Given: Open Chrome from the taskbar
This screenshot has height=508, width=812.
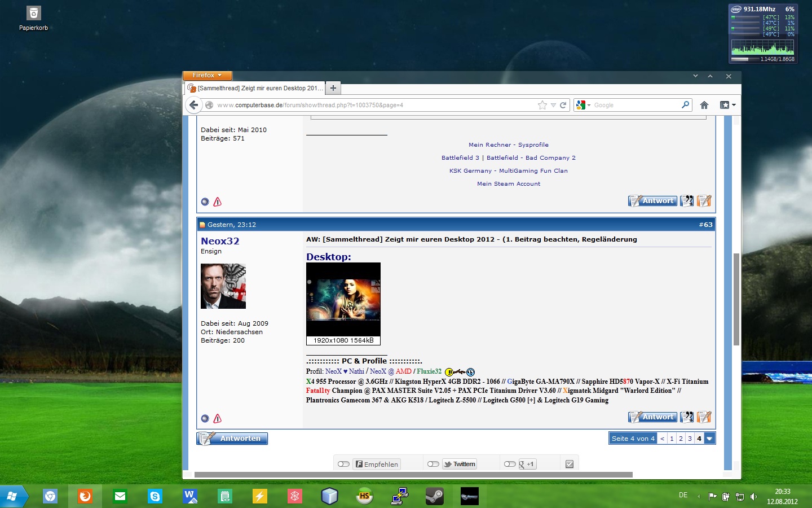Looking at the screenshot, I should 50,496.
